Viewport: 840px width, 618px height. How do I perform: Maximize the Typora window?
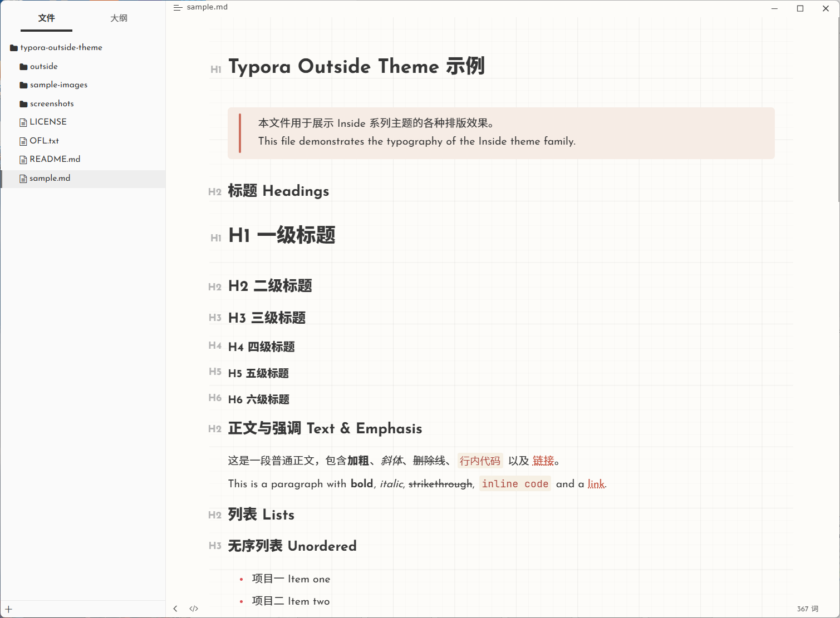pos(800,8)
